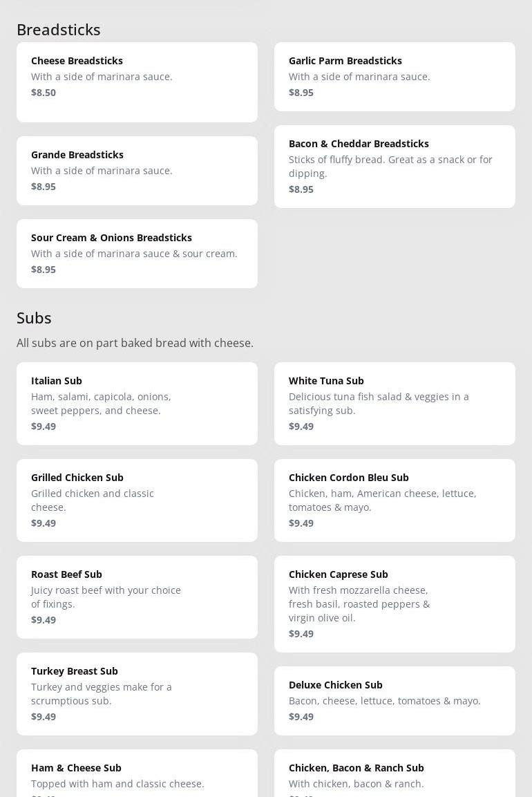Add Bacon & Cheddar Breadsticks item
This screenshot has width=532, height=797.
pos(395,166)
